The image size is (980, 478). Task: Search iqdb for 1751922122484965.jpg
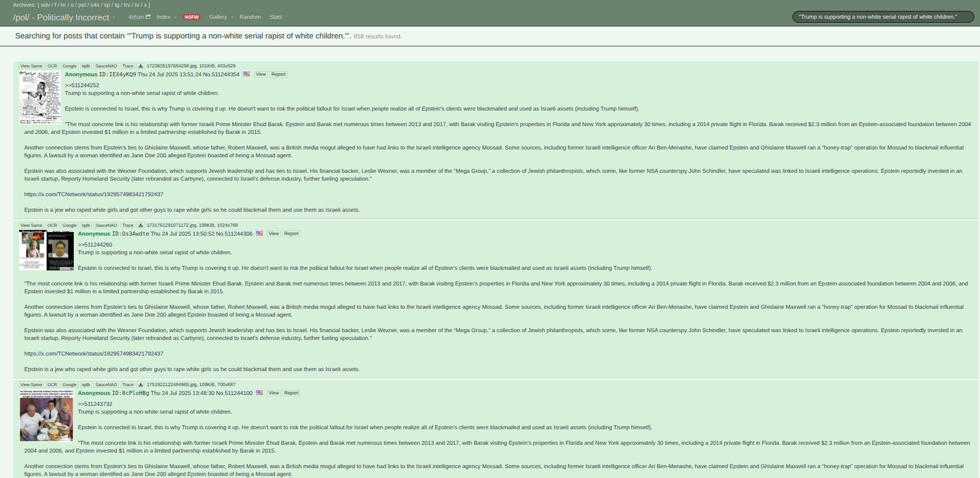click(x=86, y=385)
